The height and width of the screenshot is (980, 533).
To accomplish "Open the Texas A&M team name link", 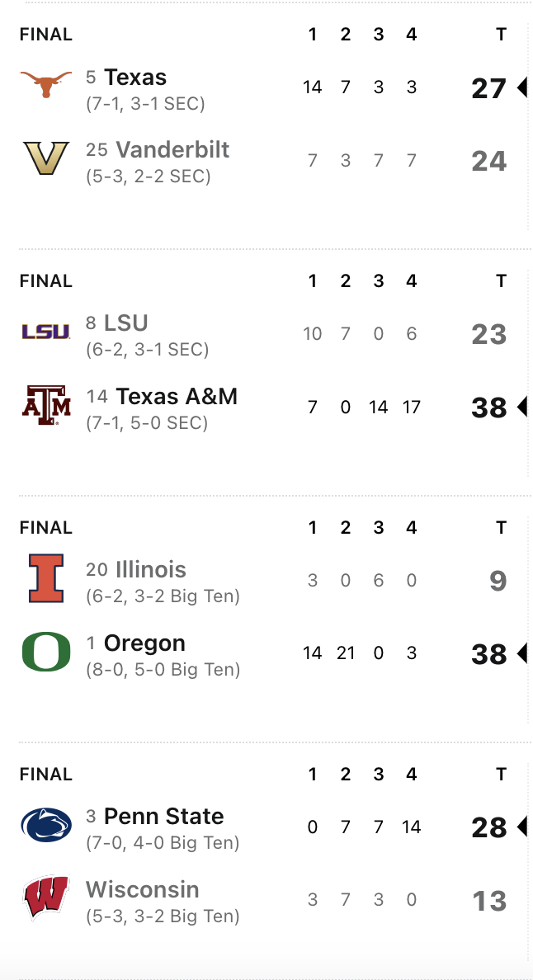I will pyautogui.click(x=177, y=397).
